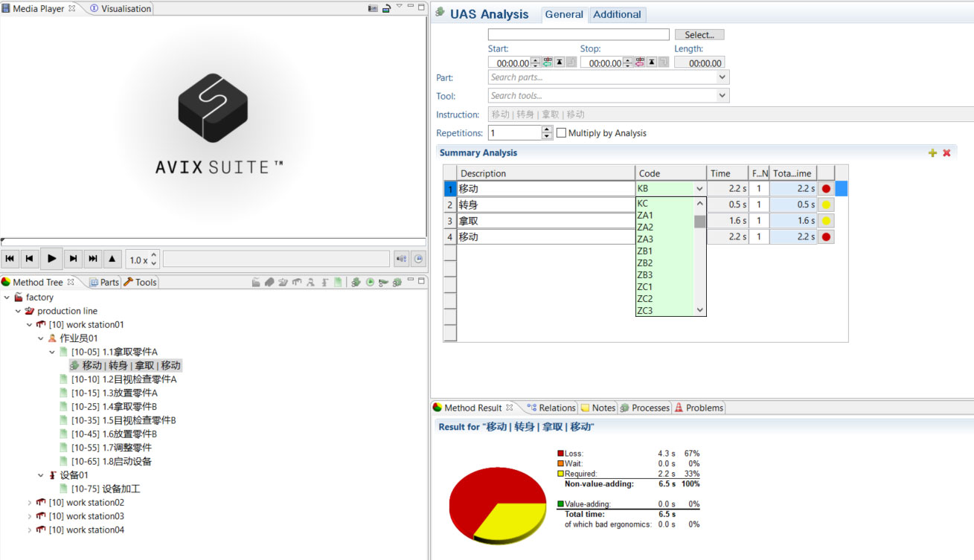The width and height of the screenshot is (974, 560).
Task: Click the Start time sync icon
Action: [x=548, y=63]
